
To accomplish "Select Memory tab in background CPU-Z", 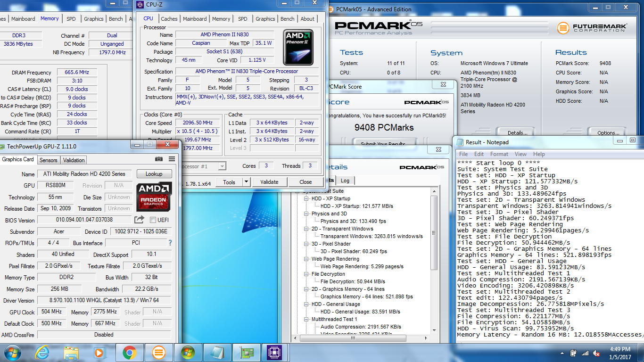I will point(50,19).
